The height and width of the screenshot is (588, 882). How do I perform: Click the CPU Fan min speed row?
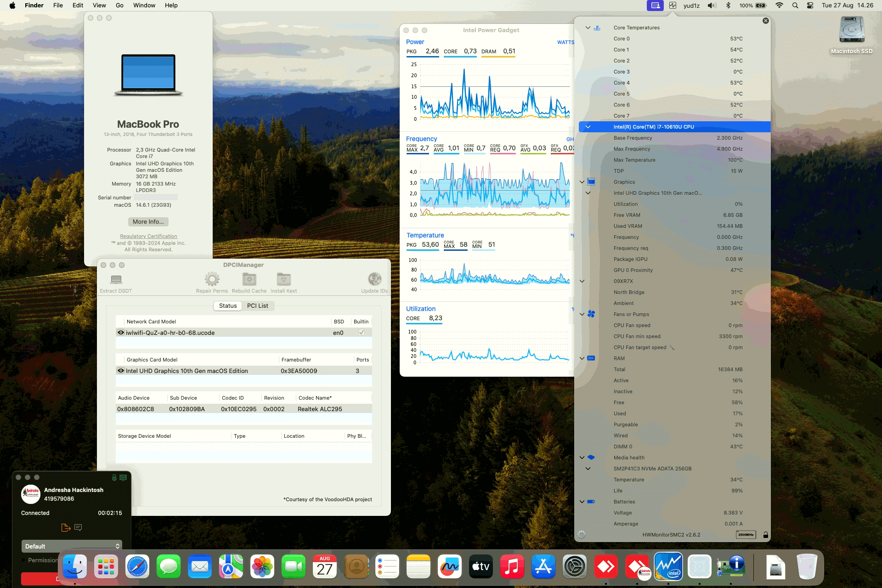point(674,336)
